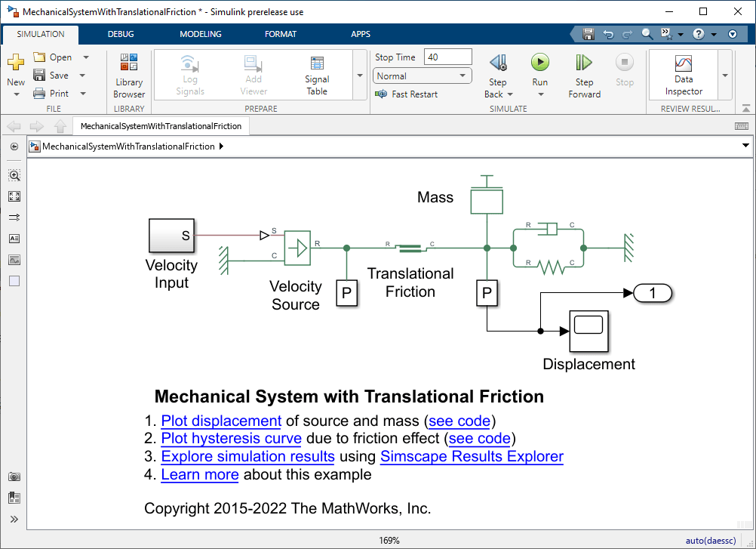Switch to the MODELING tab
This screenshot has height=549, width=756.
[200, 34]
